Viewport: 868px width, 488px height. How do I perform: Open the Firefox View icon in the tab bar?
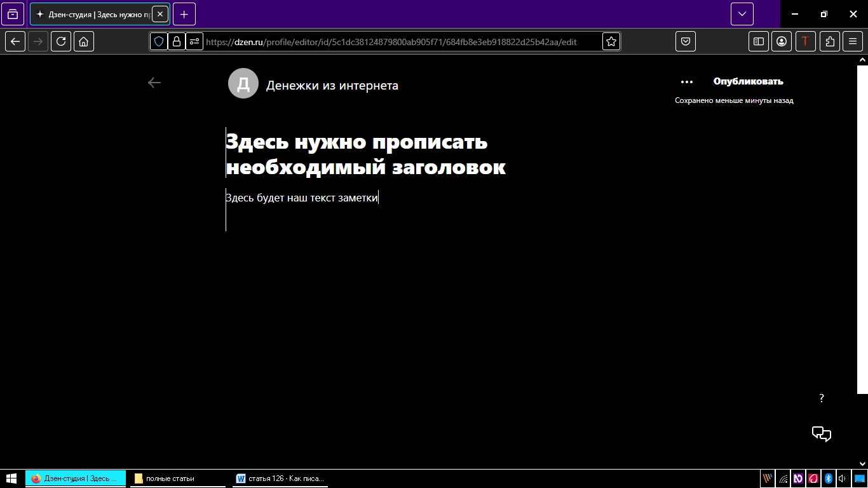coord(13,14)
